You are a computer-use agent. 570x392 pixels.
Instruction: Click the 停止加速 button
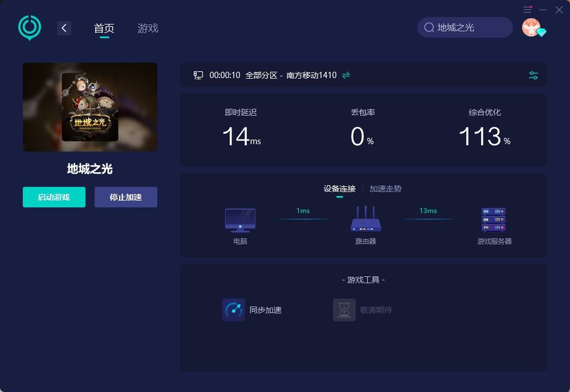pos(126,197)
